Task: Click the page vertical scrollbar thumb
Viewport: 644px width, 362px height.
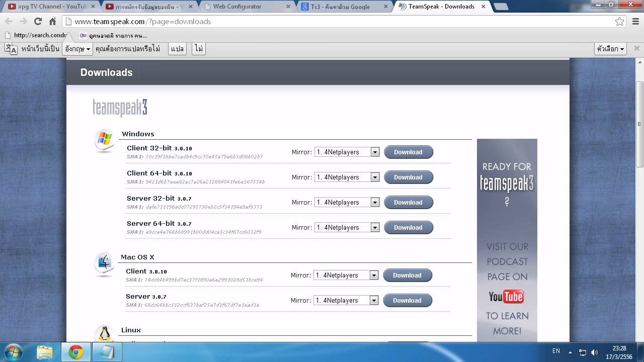Action: tap(639, 124)
